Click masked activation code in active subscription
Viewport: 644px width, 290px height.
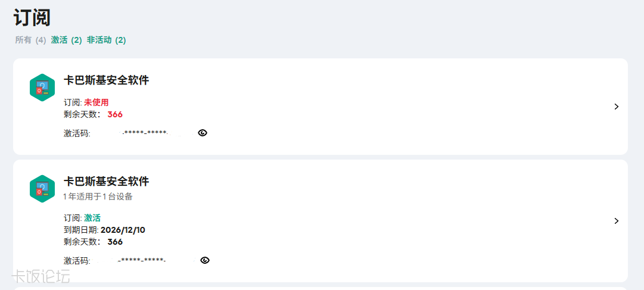point(143,261)
